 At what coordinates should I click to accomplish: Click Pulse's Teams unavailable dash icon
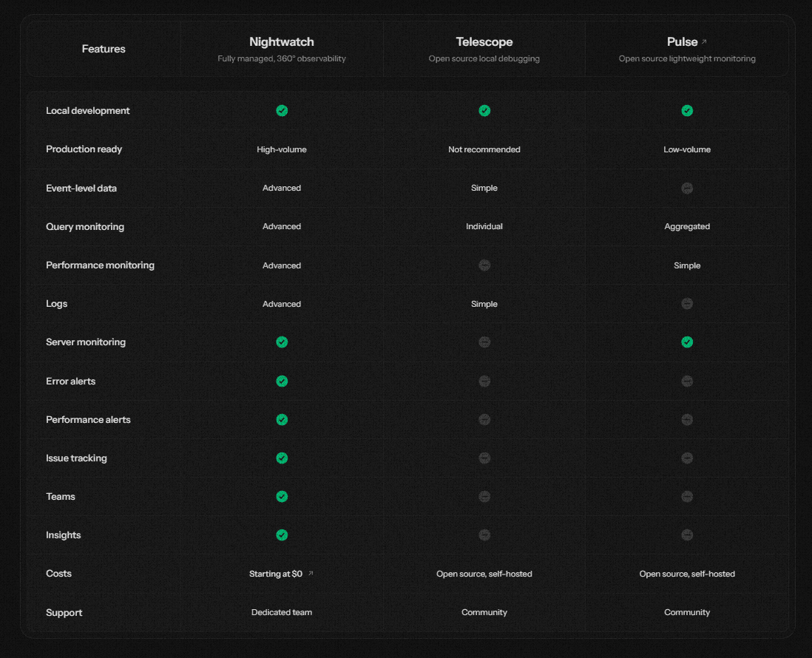point(687,497)
